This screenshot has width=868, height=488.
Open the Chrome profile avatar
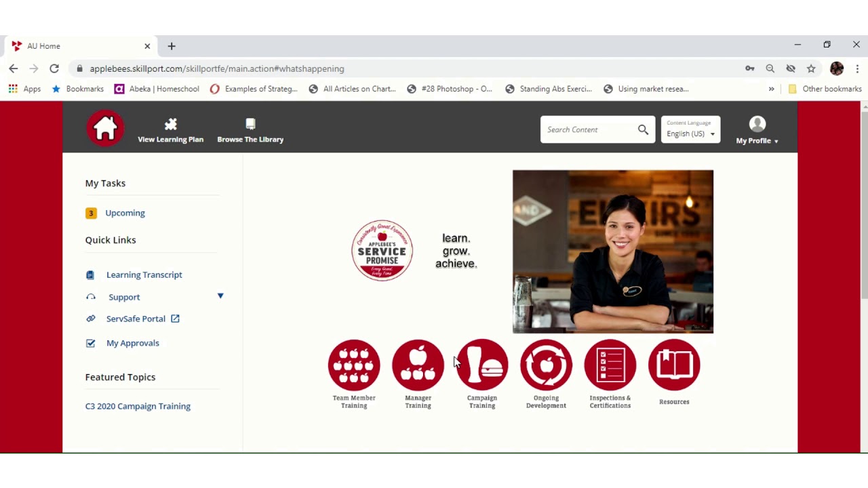(x=837, y=68)
